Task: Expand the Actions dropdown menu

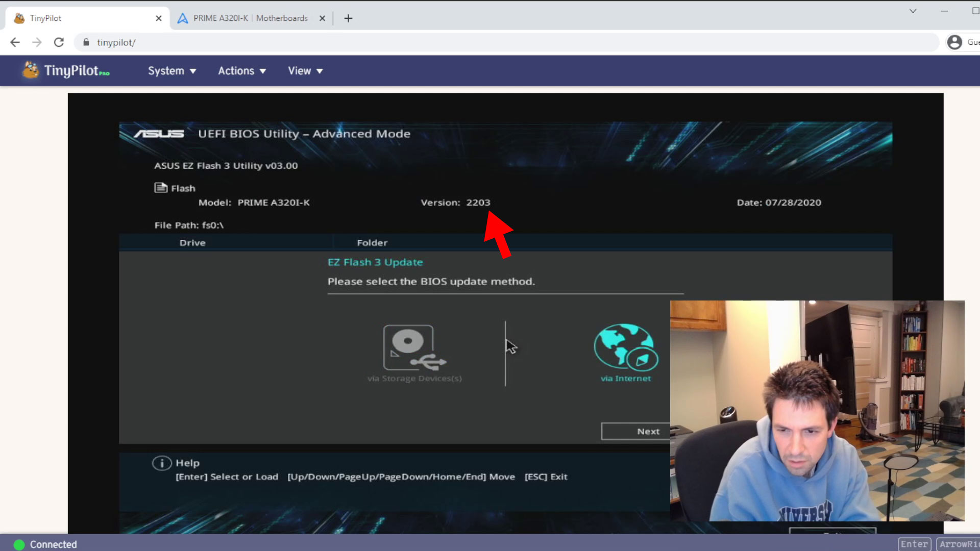Action: click(x=241, y=71)
